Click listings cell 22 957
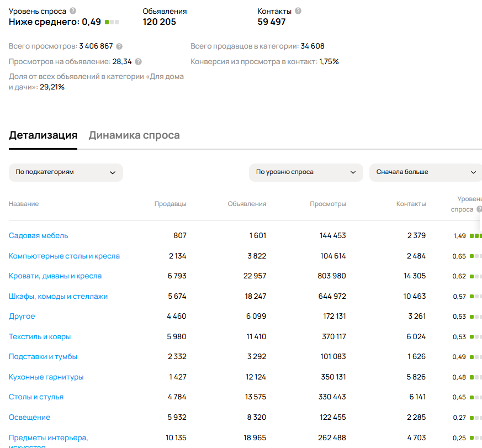The width and height of the screenshot is (482, 448). coord(255,276)
